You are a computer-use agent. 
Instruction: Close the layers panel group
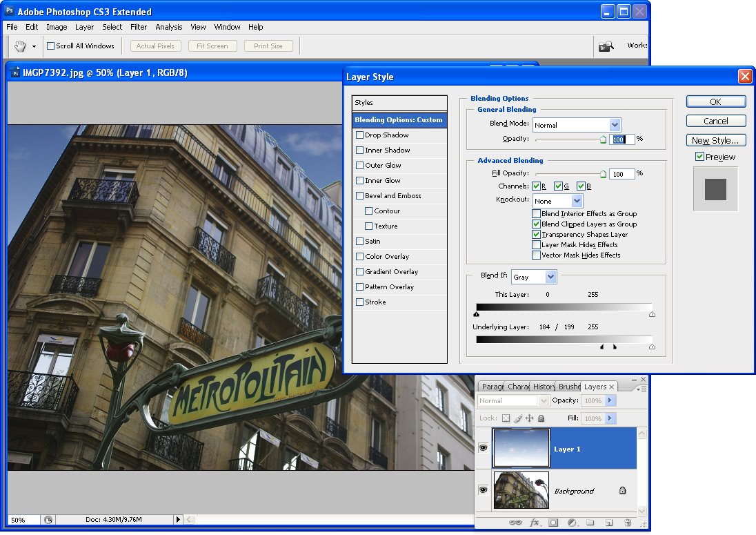click(x=643, y=380)
